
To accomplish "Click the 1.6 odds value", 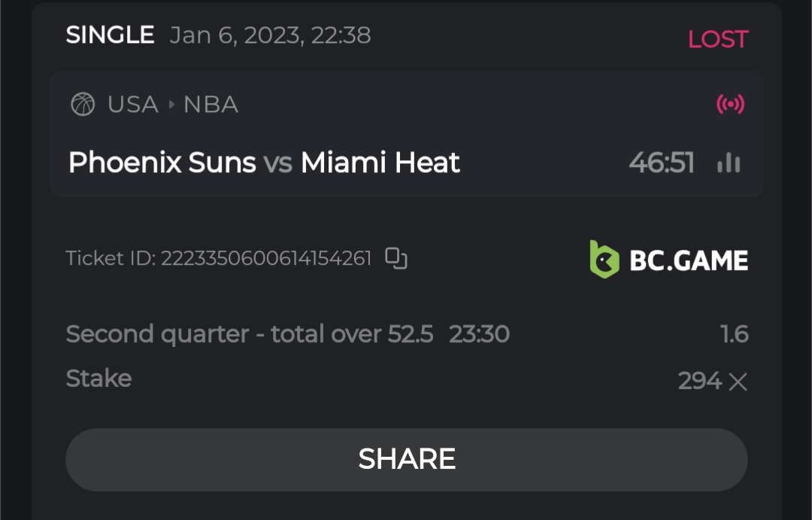I will 735,334.
